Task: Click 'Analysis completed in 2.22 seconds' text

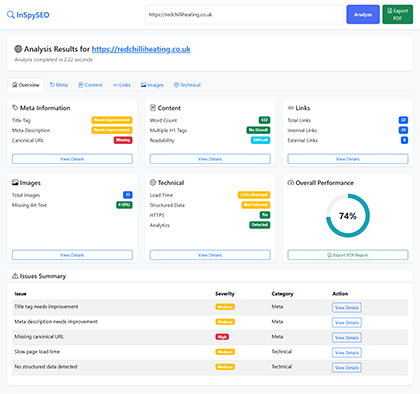Action: coord(53,60)
